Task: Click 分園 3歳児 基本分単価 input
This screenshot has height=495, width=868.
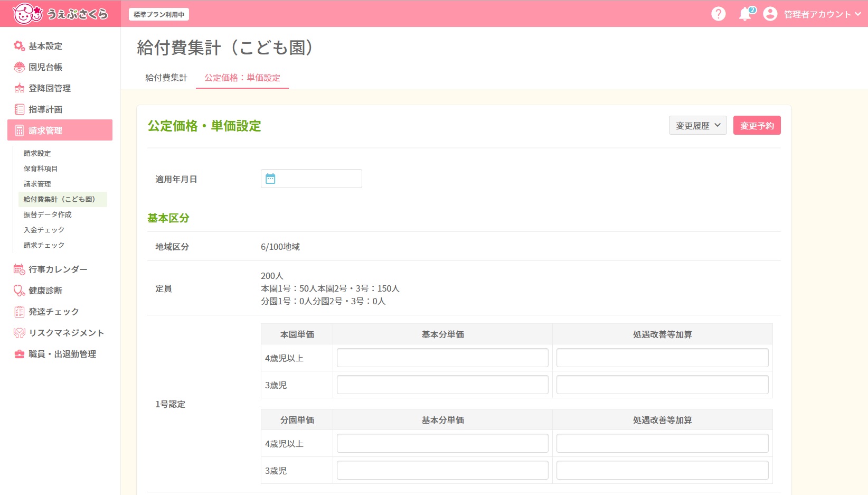Action: coord(442,470)
